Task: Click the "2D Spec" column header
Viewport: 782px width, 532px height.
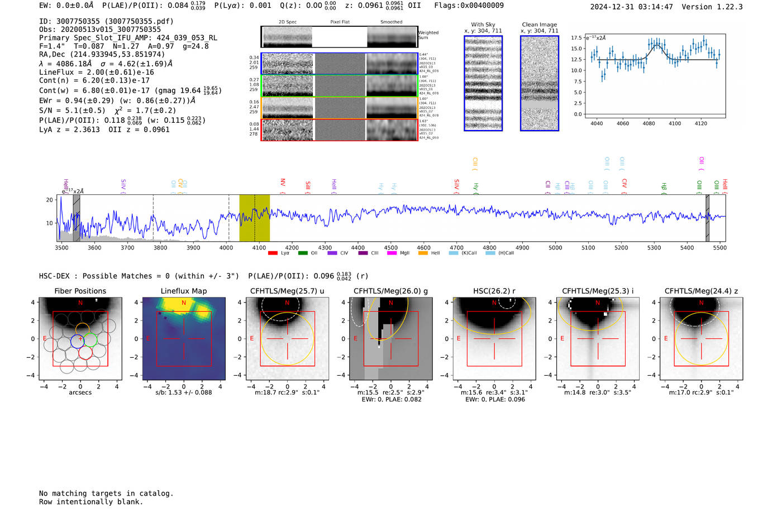Action: tap(288, 22)
